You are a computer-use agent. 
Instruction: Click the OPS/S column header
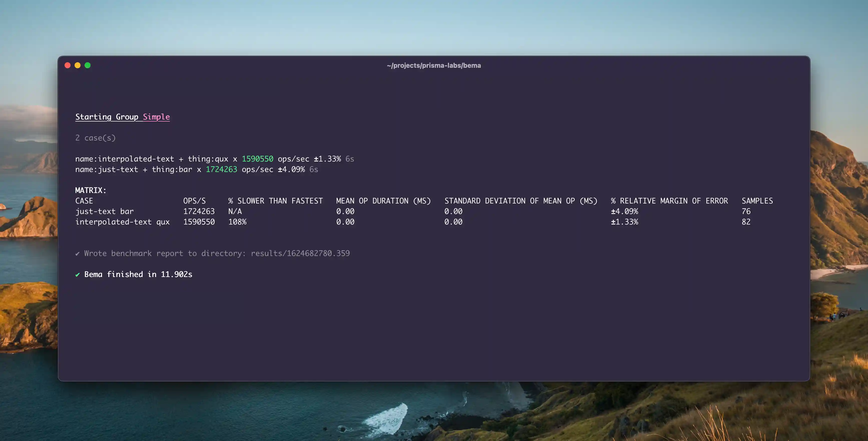coord(194,201)
